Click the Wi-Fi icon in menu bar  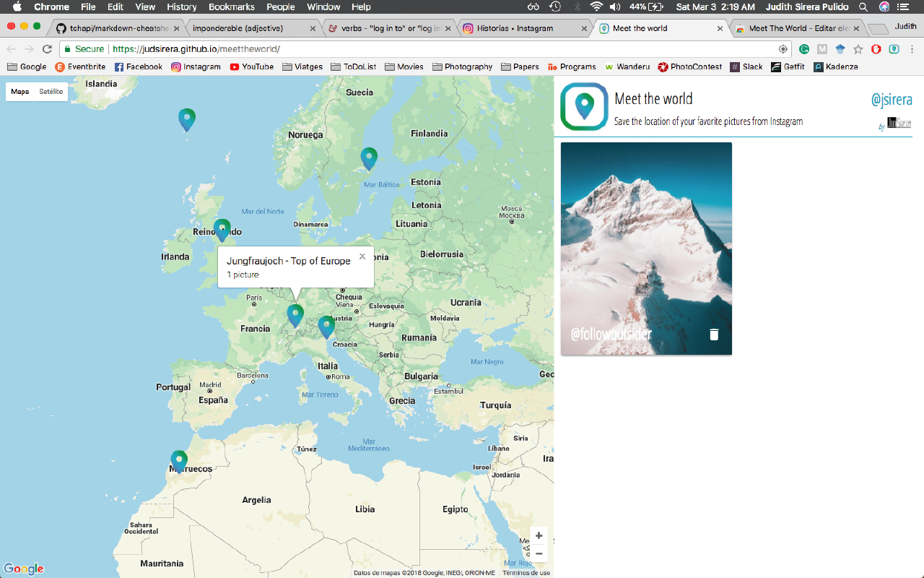(596, 7)
